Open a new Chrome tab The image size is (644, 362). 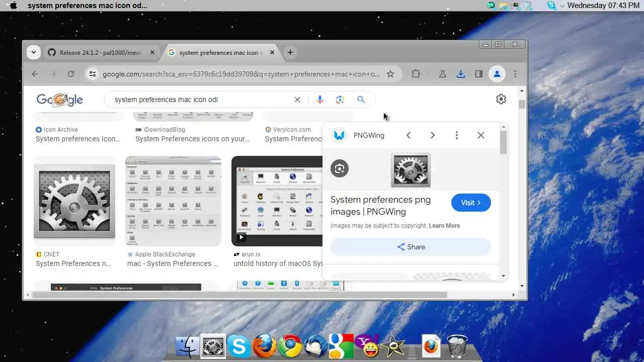click(x=290, y=52)
